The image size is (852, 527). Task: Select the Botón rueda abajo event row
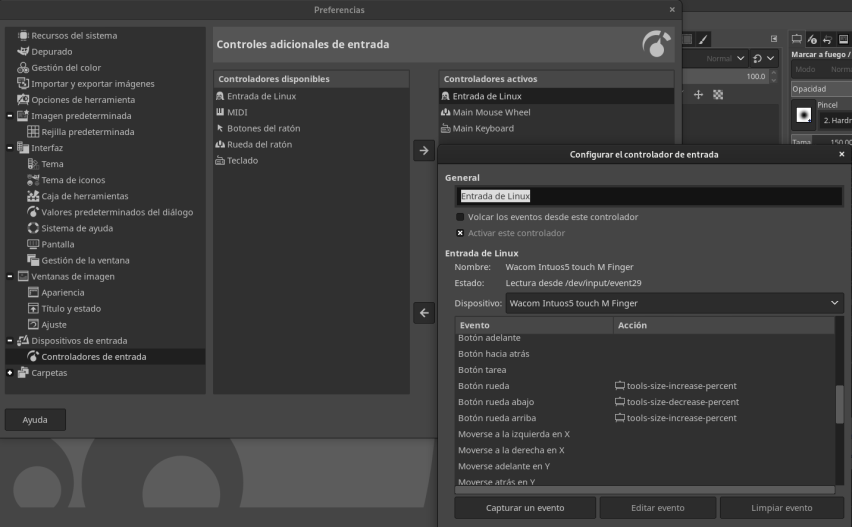496,402
